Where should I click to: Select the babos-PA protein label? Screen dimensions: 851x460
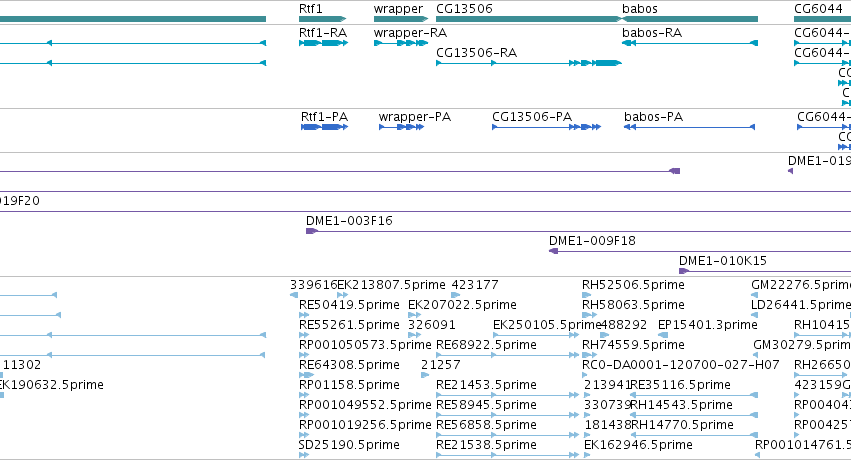(653, 117)
